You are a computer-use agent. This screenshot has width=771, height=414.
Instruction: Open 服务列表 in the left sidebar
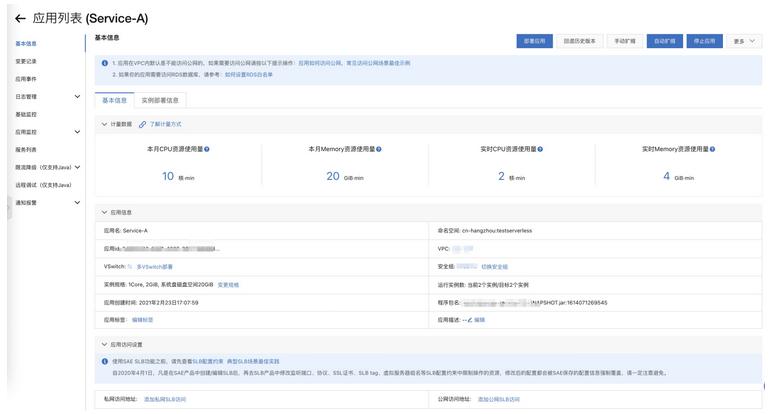tap(26, 149)
